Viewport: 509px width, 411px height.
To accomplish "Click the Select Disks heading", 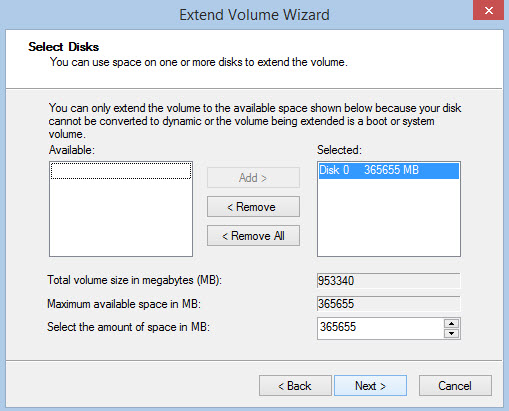I will (64, 47).
